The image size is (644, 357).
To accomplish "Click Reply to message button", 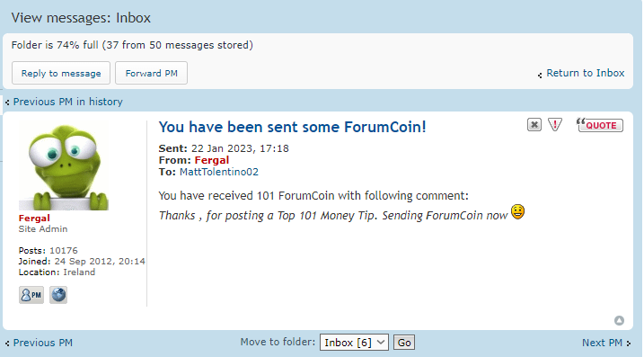I will 61,73.
